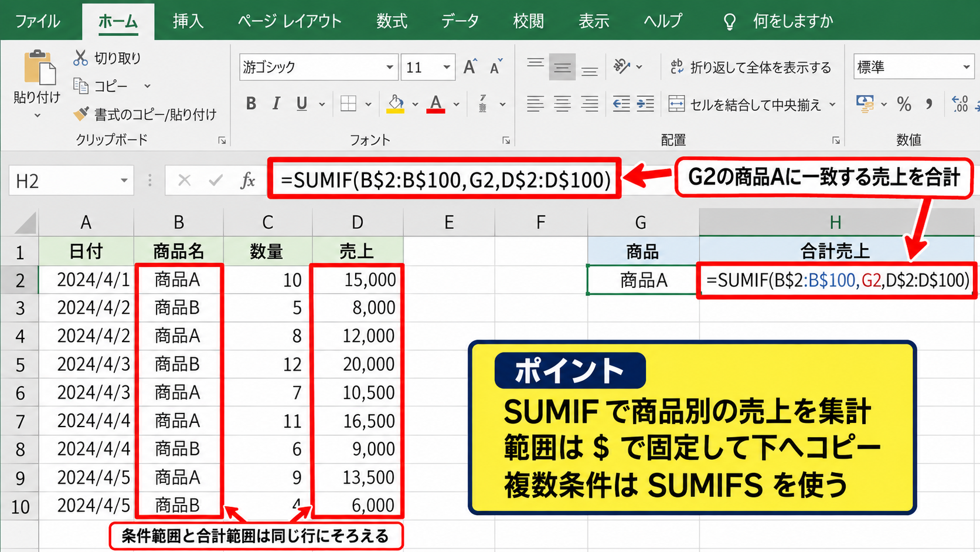Expand the merge and center dropdown arrow
The height and width of the screenshot is (552, 980).
[832, 104]
